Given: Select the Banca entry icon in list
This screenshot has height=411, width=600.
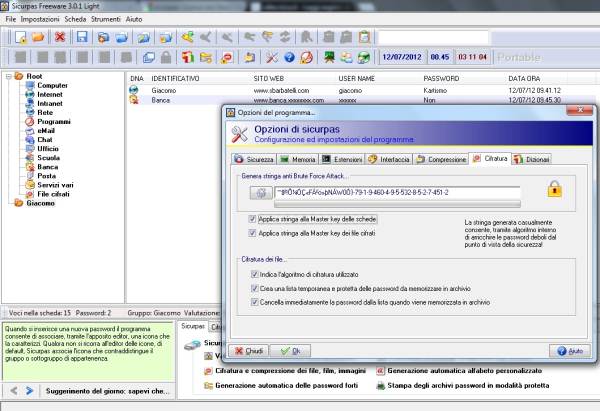Looking at the screenshot, I should [x=135, y=101].
